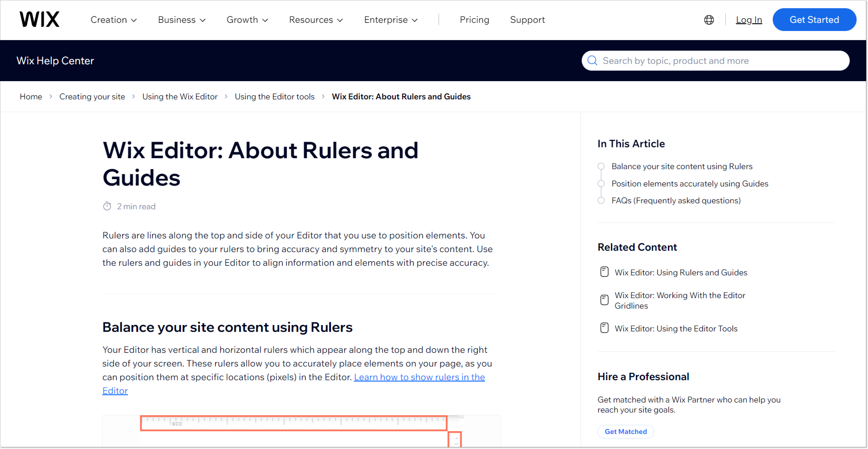The height and width of the screenshot is (449, 868).
Task: Click the Related Content heading
Action: tap(637, 247)
